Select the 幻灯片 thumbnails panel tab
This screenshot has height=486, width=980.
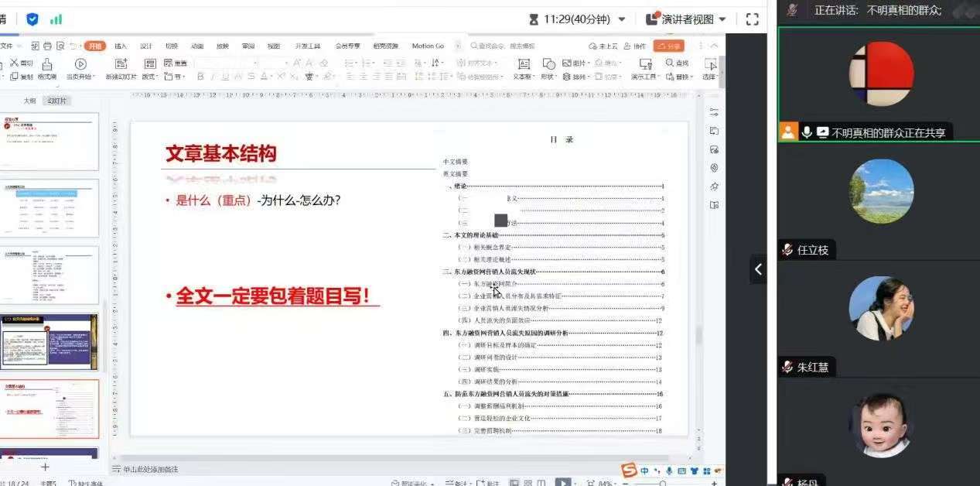tap(56, 101)
